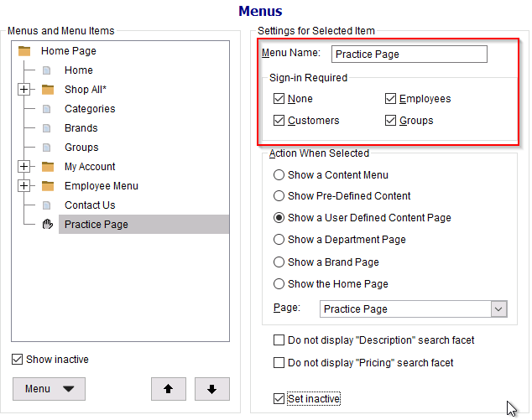The width and height of the screenshot is (532, 420).
Task: Toggle the Set inactive checkbox
Action: coord(279,399)
